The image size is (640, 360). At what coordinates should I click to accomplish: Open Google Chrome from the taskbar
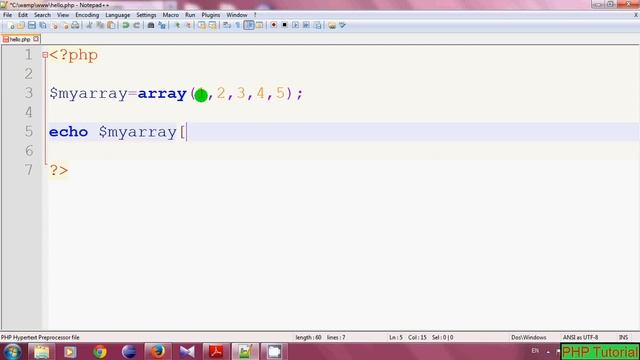pos(100,351)
